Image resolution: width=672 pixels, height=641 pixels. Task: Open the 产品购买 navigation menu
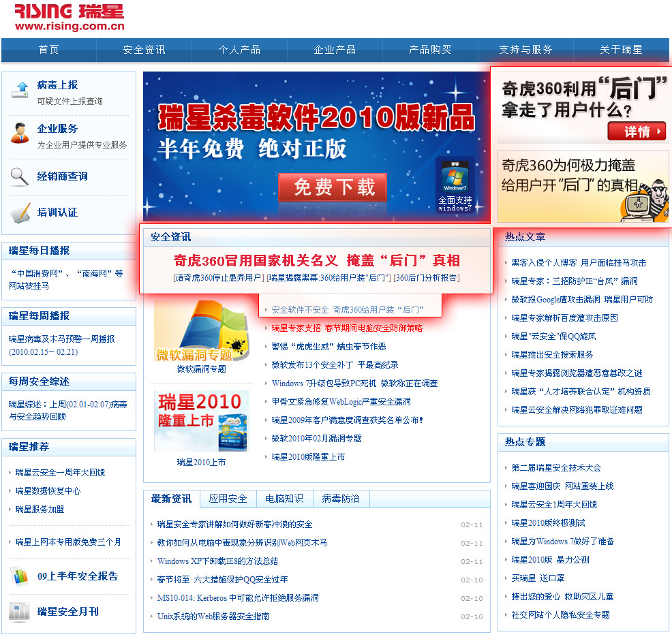(x=430, y=50)
